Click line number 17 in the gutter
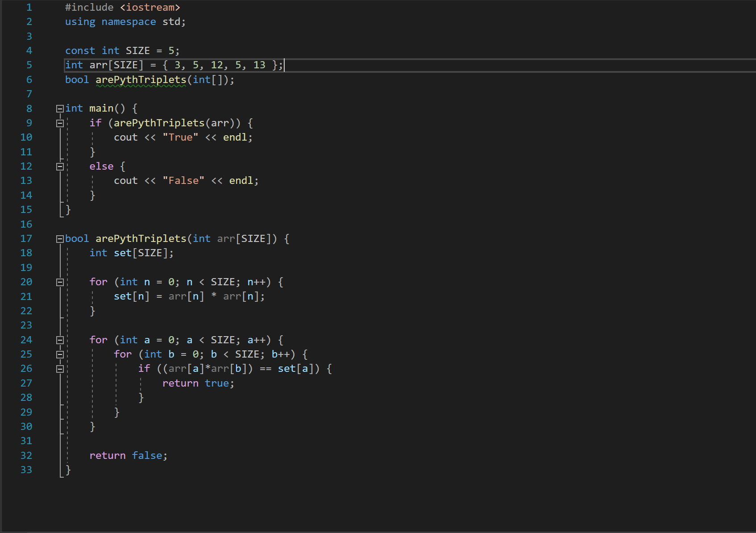Screen dimensions: 756x533 point(26,239)
